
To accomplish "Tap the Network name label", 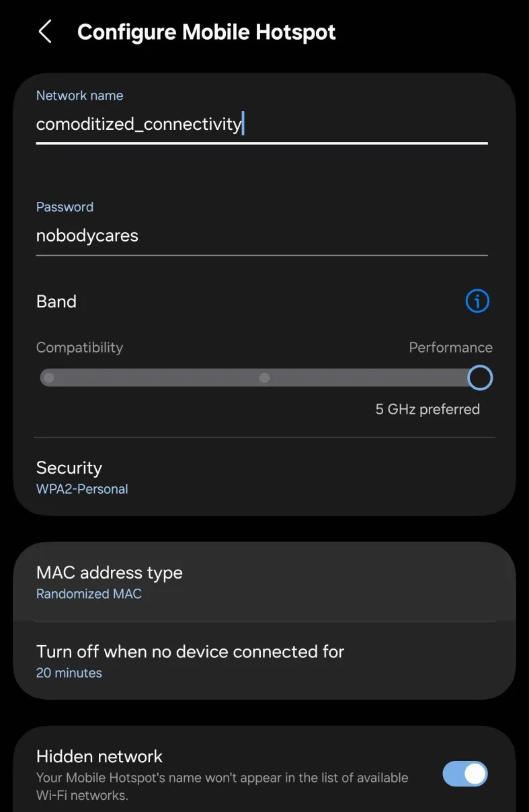I will pos(79,96).
